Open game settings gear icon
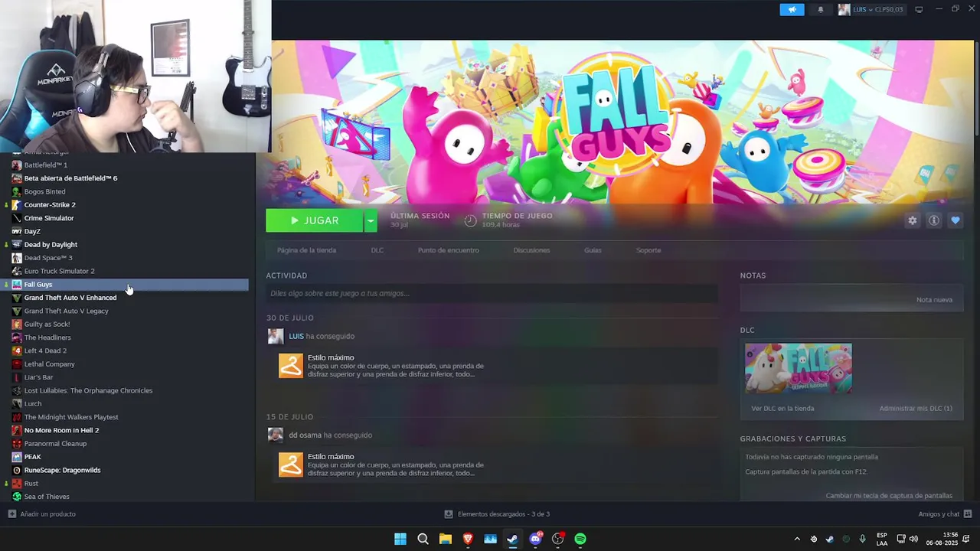Screen dimensions: 980x551 (912, 220)
